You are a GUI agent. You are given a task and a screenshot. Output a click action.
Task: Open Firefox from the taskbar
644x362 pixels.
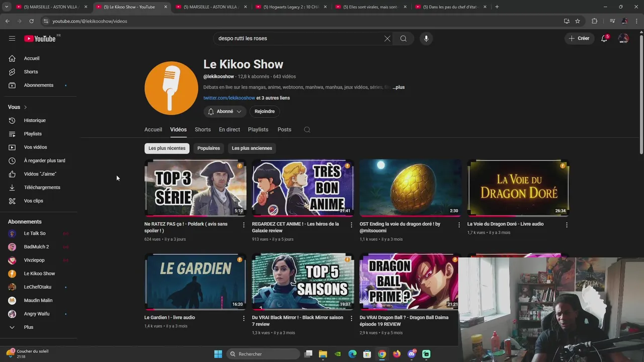pos(396,354)
